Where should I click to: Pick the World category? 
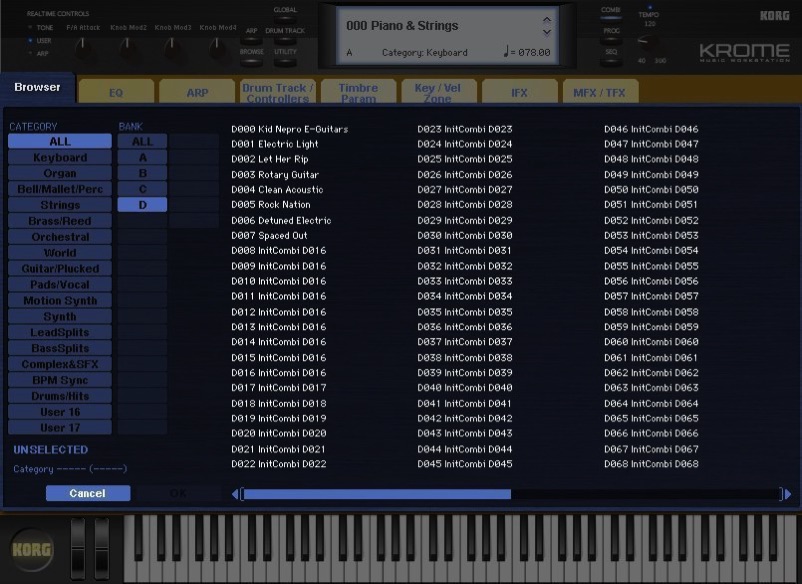point(60,253)
